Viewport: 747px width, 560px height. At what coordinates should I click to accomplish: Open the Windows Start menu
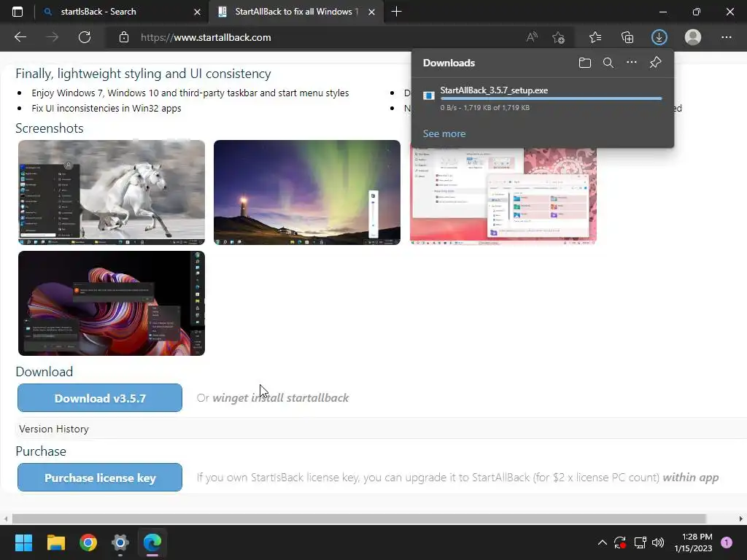[23, 542]
